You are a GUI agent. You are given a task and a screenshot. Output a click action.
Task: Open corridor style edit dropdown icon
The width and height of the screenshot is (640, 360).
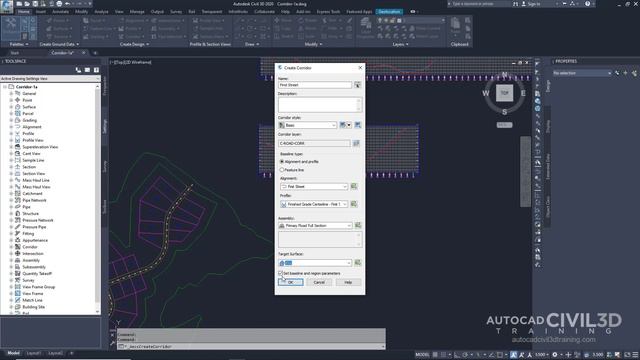(x=349, y=125)
